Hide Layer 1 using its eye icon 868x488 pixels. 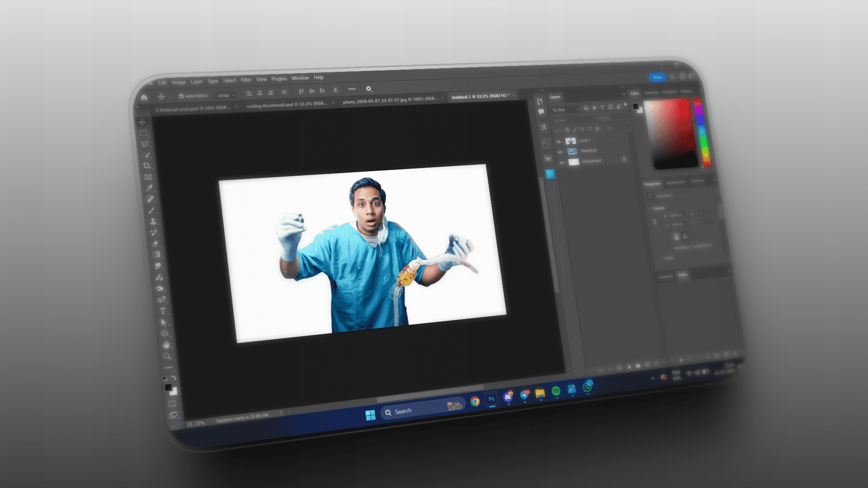[558, 142]
